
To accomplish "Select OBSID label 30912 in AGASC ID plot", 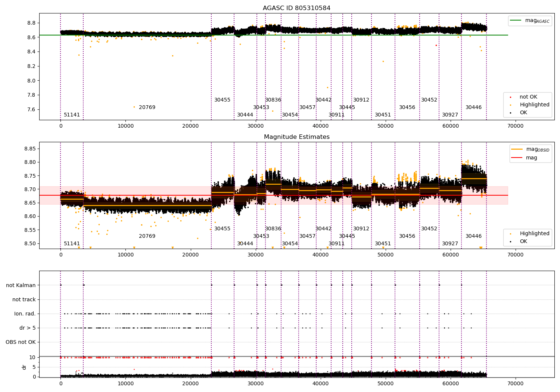I will (x=361, y=100).
